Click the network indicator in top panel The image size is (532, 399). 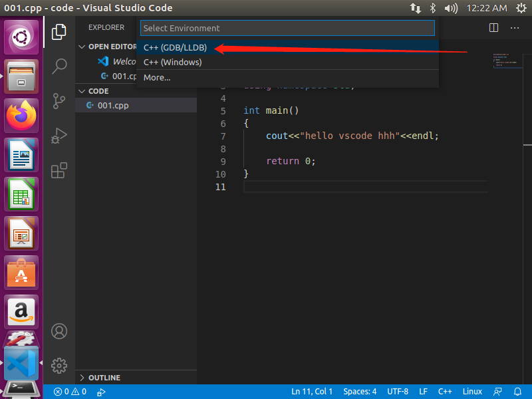[x=415, y=8]
